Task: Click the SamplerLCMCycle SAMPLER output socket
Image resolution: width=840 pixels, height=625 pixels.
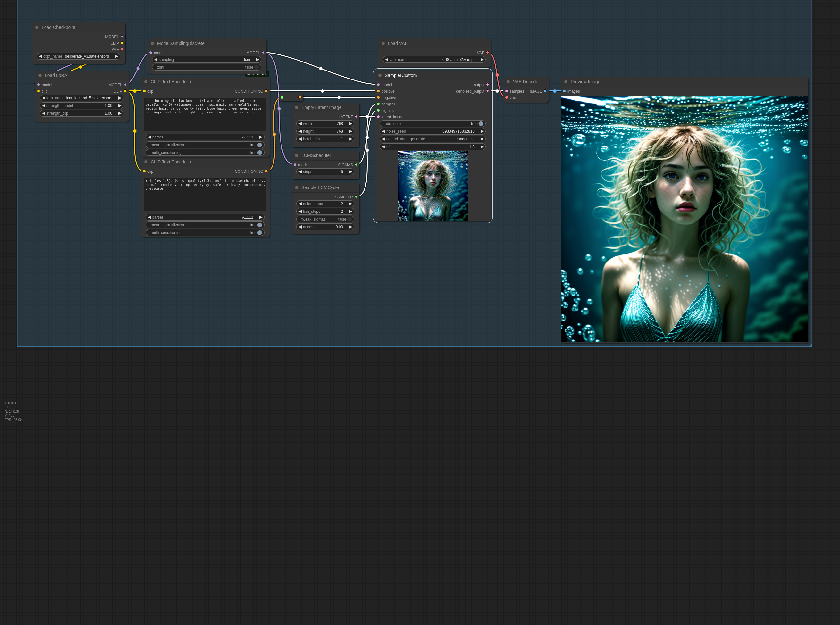Action: (356, 197)
